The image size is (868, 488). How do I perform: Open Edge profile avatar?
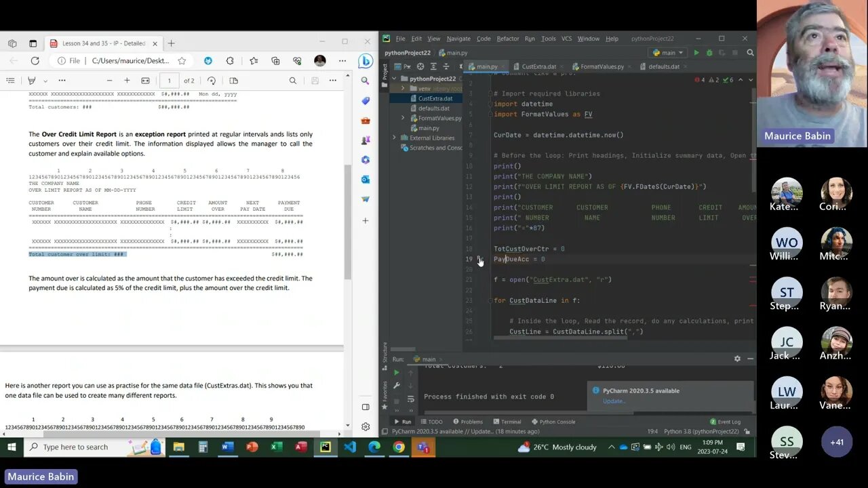click(x=320, y=60)
